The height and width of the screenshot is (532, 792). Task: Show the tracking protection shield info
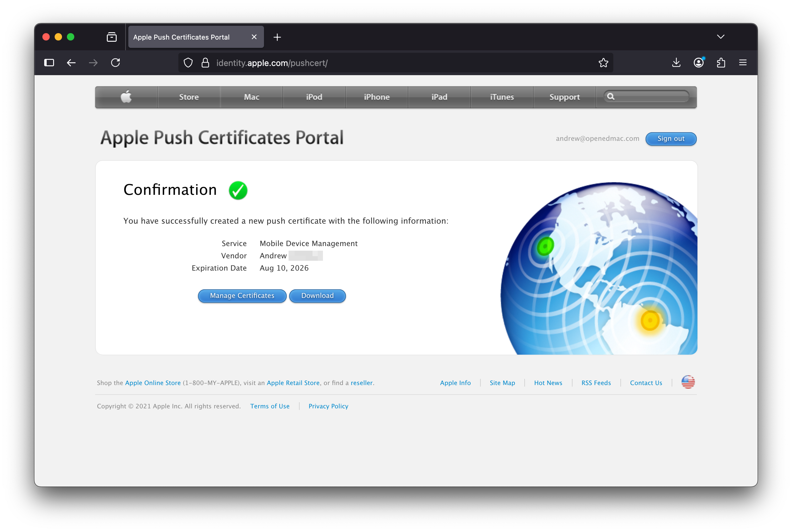coord(188,63)
